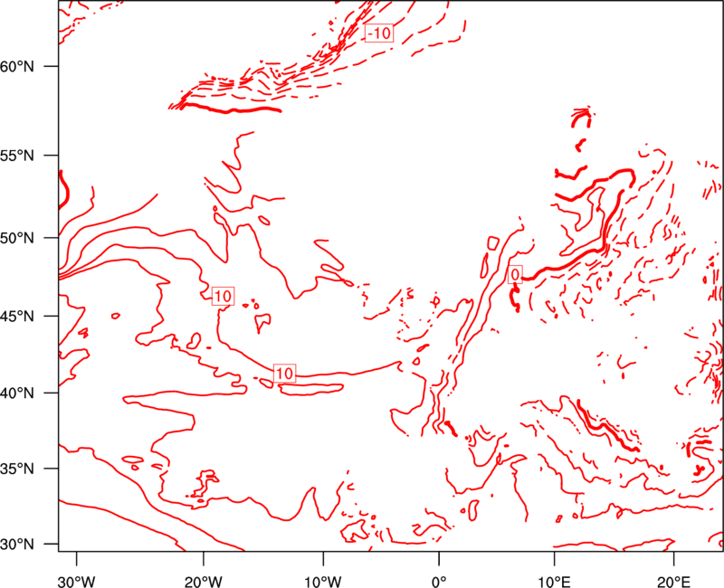
Task: Click the 60°N latitude axis label
Action: click(x=17, y=67)
